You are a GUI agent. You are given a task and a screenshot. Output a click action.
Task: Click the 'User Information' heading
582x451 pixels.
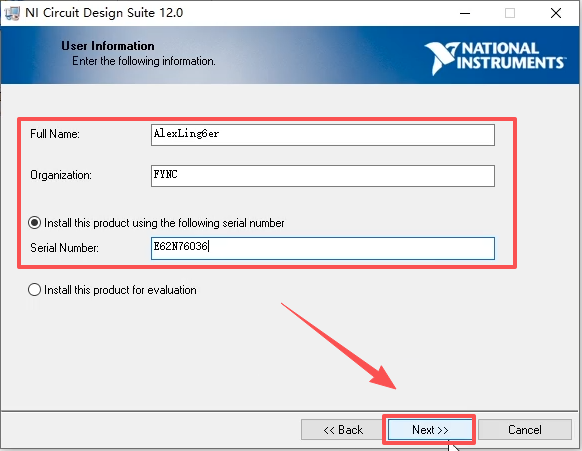point(108,46)
